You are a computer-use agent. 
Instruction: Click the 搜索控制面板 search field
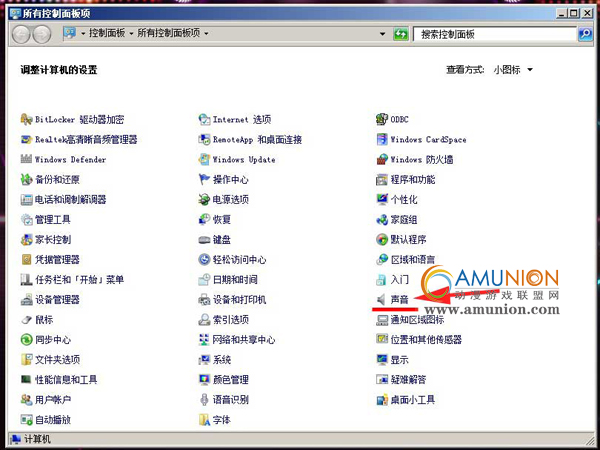495,34
